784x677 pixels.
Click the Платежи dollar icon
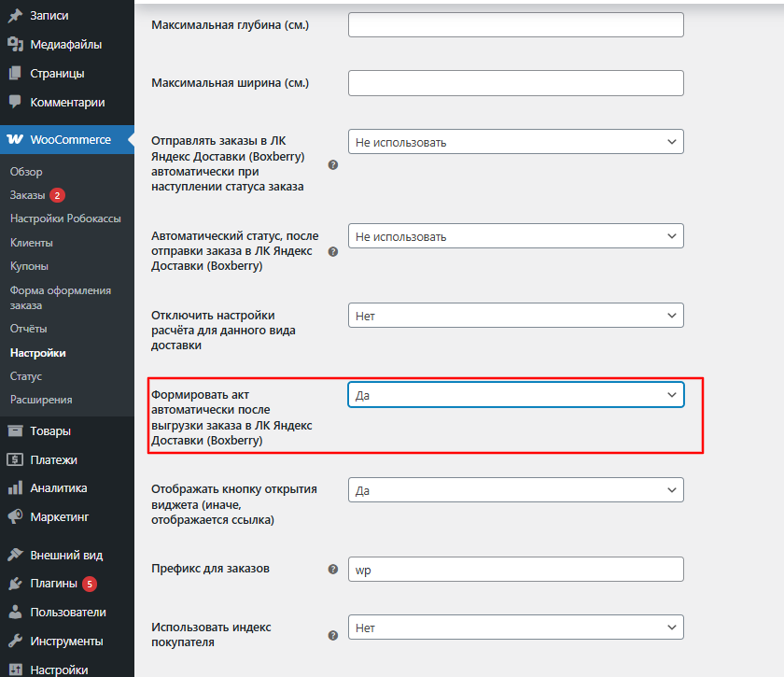point(15,459)
